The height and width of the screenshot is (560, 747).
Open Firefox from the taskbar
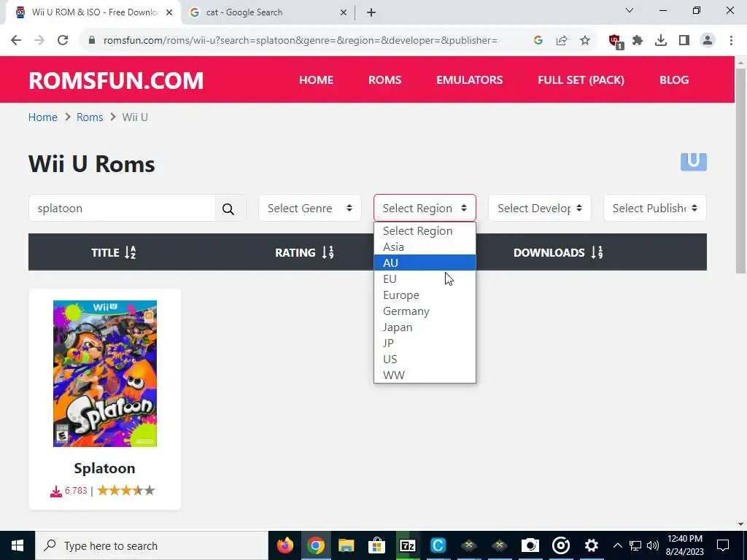pos(285,545)
